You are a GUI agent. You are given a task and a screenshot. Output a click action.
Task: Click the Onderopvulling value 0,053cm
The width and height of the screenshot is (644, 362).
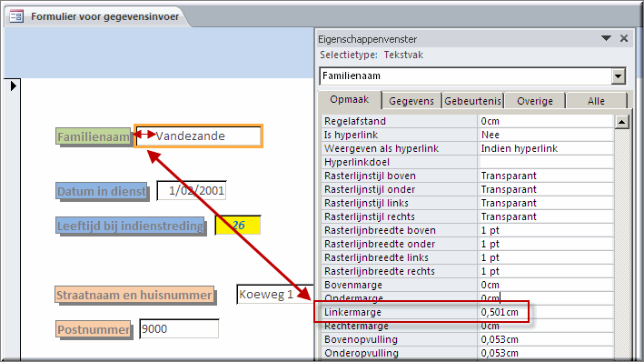546,353
